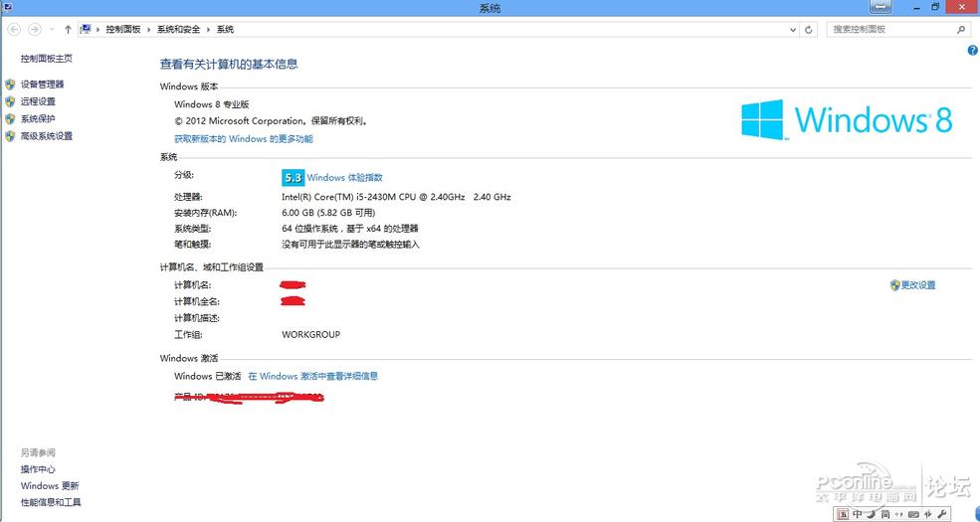Open 控制面板主页 link
The width and height of the screenshot is (980, 522).
[46, 59]
